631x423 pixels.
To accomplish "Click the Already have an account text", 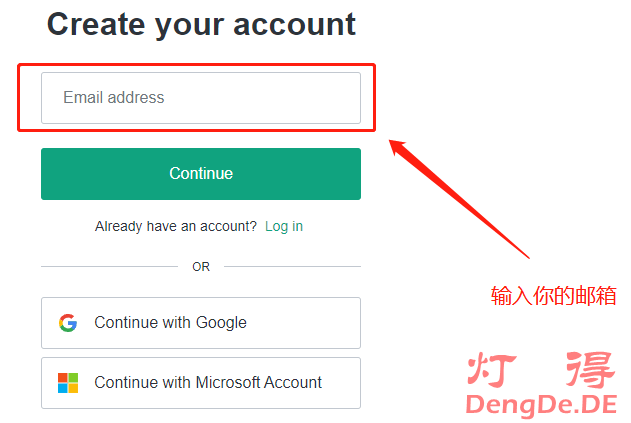I will click(x=175, y=226).
